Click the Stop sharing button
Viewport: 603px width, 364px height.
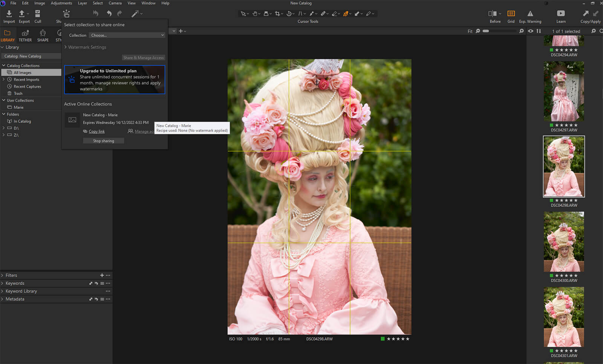(103, 141)
